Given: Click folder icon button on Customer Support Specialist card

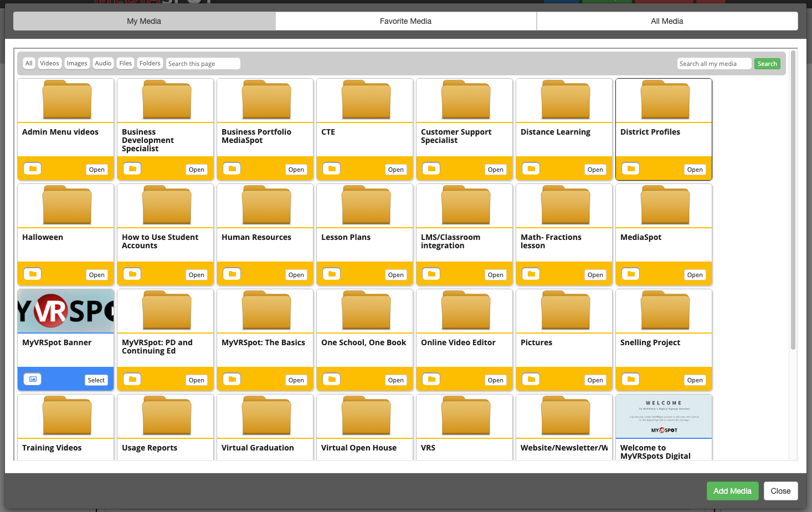Looking at the screenshot, I should pos(431,168).
